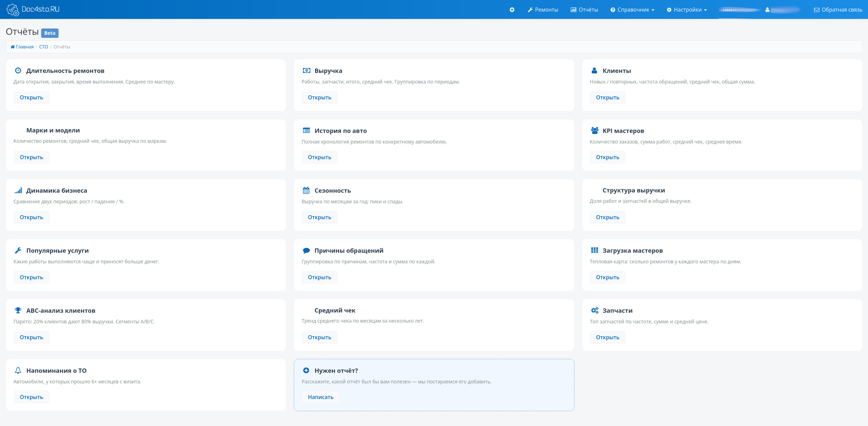Click the money icon next to Выручка
Screen dimensions: 868x426
pyautogui.click(x=306, y=71)
